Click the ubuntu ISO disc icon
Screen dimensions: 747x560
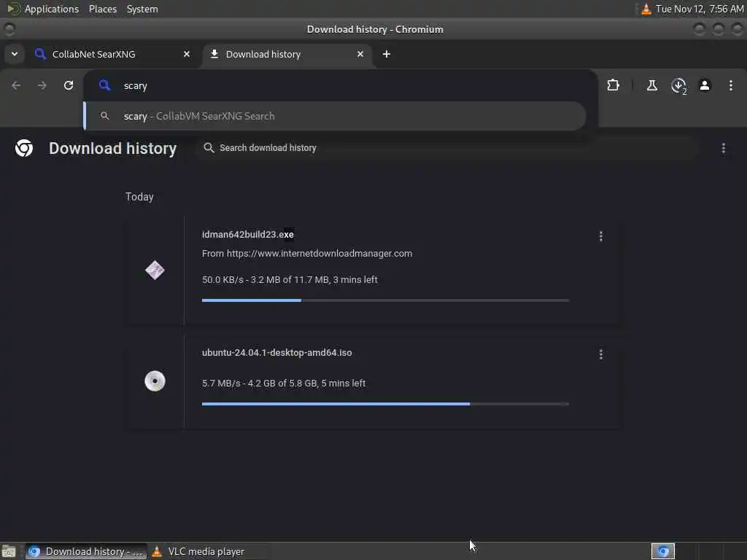[x=155, y=381]
